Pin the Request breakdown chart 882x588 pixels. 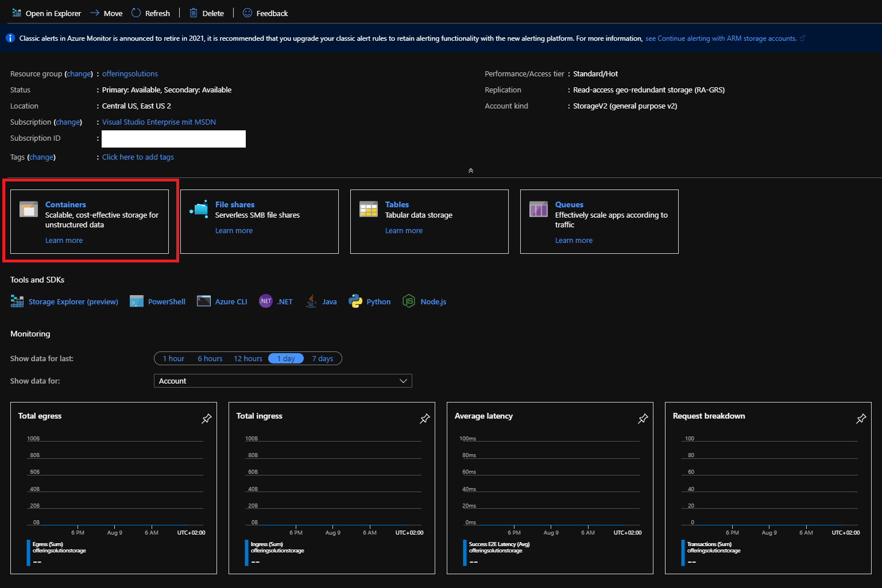tap(861, 419)
